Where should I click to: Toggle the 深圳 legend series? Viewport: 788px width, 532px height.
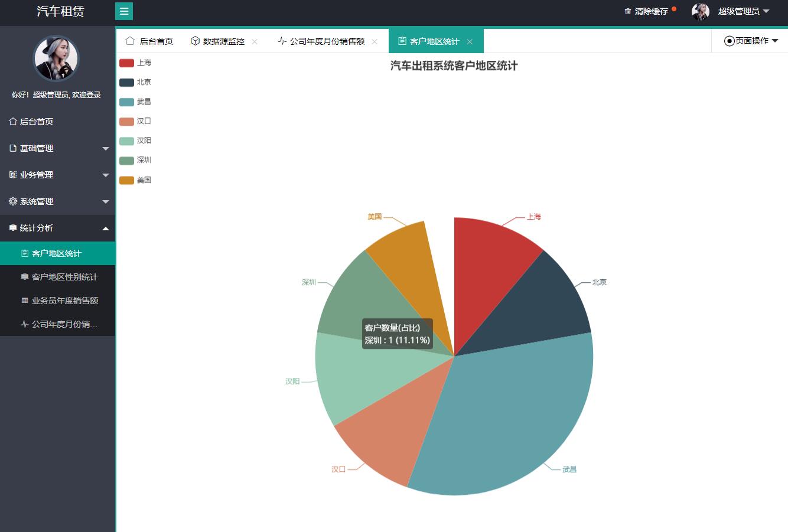pos(135,160)
